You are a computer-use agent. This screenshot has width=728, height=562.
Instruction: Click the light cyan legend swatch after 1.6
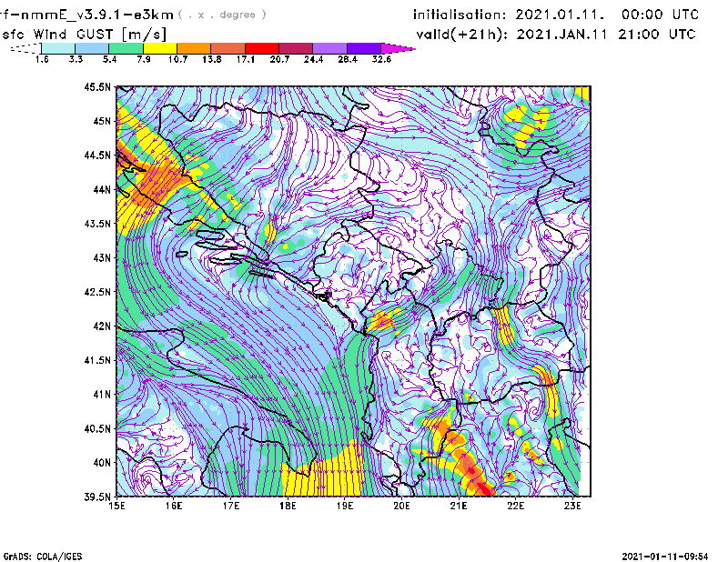pos(58,48)
